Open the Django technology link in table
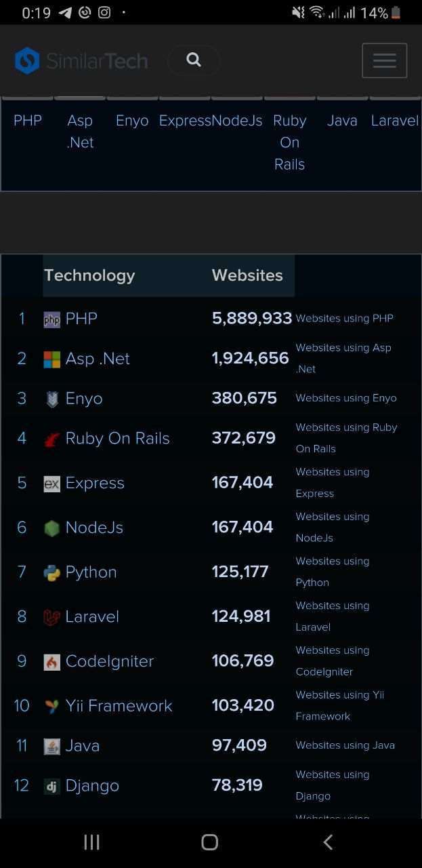This screenshot has height=868, width=422. 92,786
